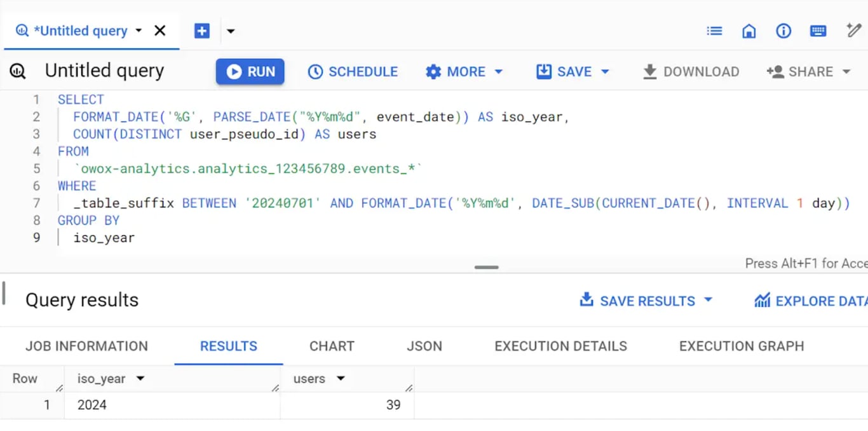
Task: Switch to JOB INFORMATION tab
Action: pos(86,346)
